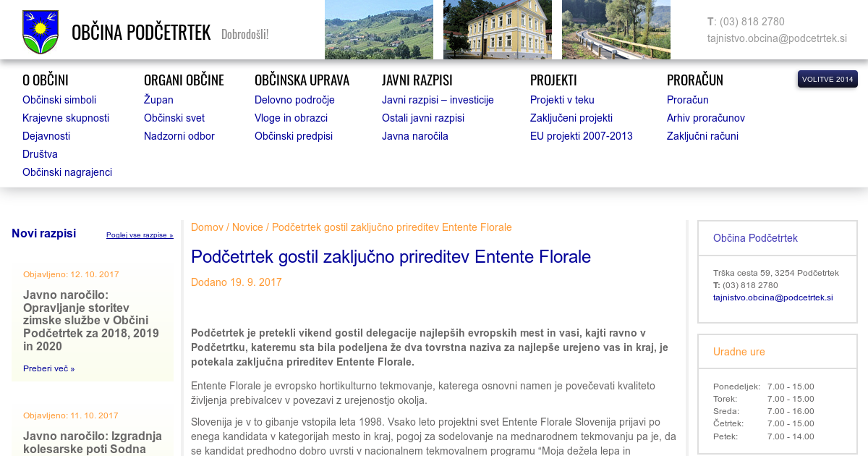Viewport: 868px width, 456px height.
Task: Click the email link in Občina Podčetrtek box
Action: point(773,297)
